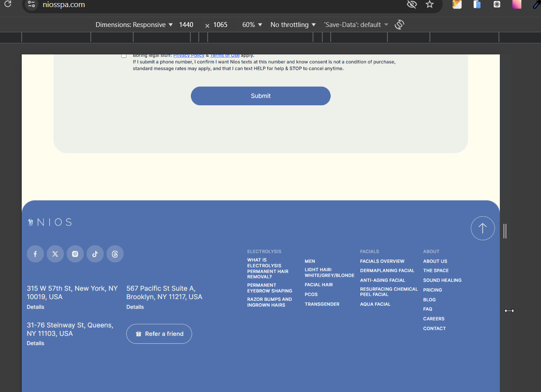
Task: Open the Save-Data default dropdown
Action: [x=356, y=25]
